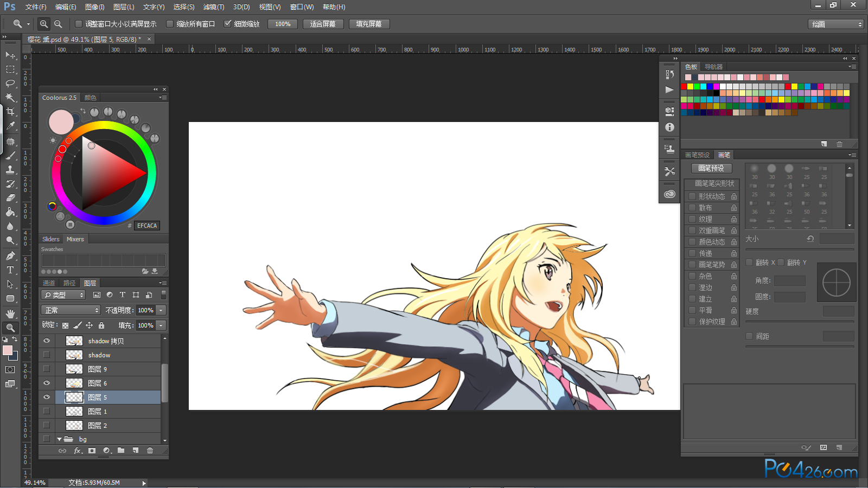This screenshot has width=868, height=488.
Task: Click the zoom in magnifier option
Action: click(44, 24)
